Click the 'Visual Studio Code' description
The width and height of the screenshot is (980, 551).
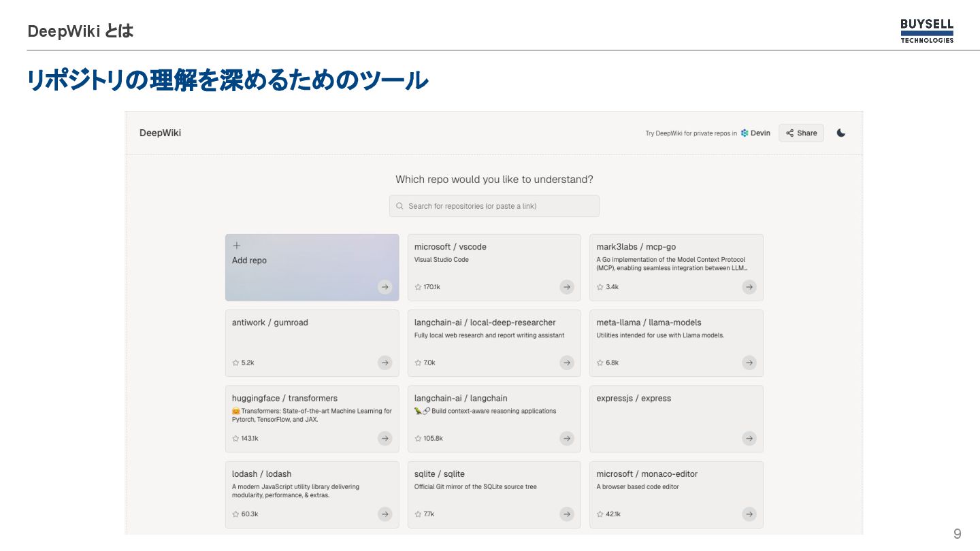[x=442, y=260]
